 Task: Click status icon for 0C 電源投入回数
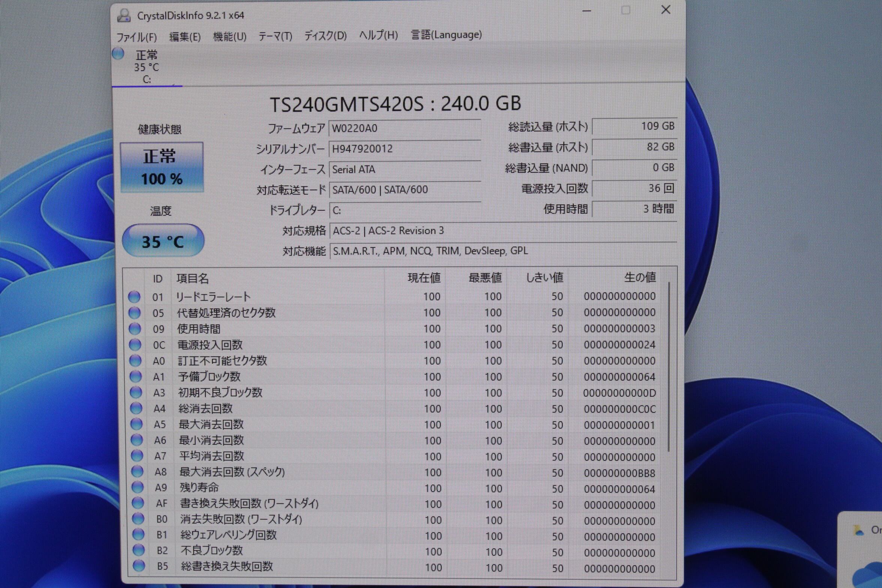(x=135, y=345)
